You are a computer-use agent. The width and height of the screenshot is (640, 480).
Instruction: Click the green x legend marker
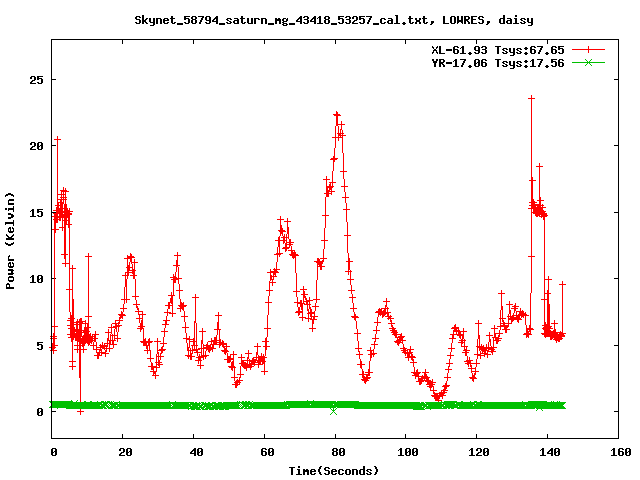pos(588,62)
